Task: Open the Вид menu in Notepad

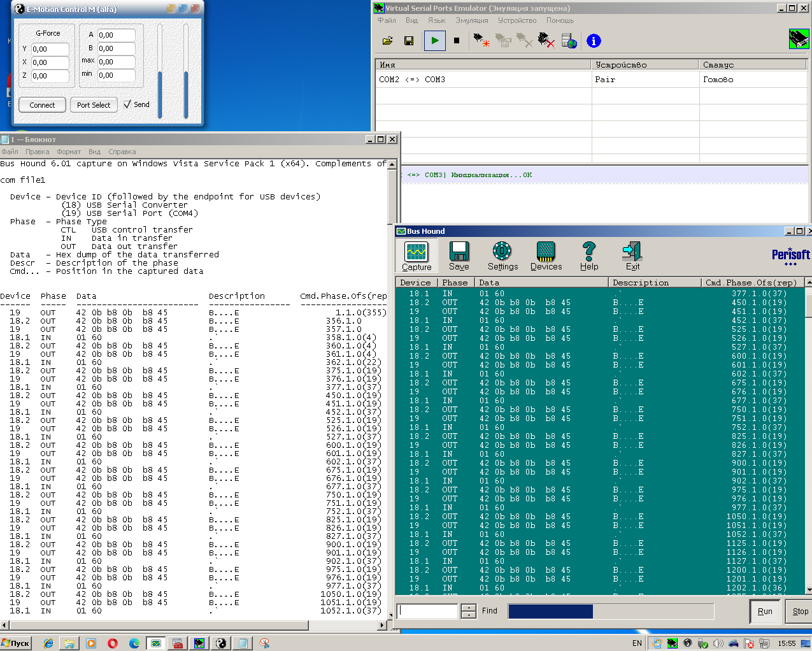Action: (94, 152)
